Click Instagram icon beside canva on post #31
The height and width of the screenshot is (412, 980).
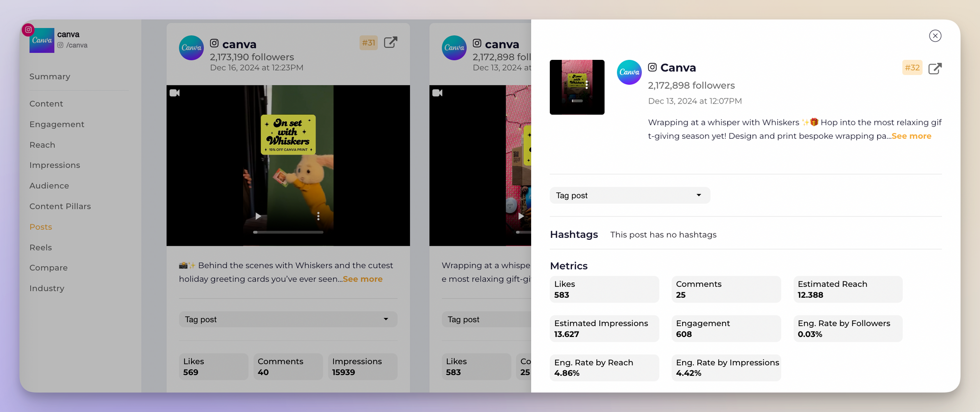(214, 43)
